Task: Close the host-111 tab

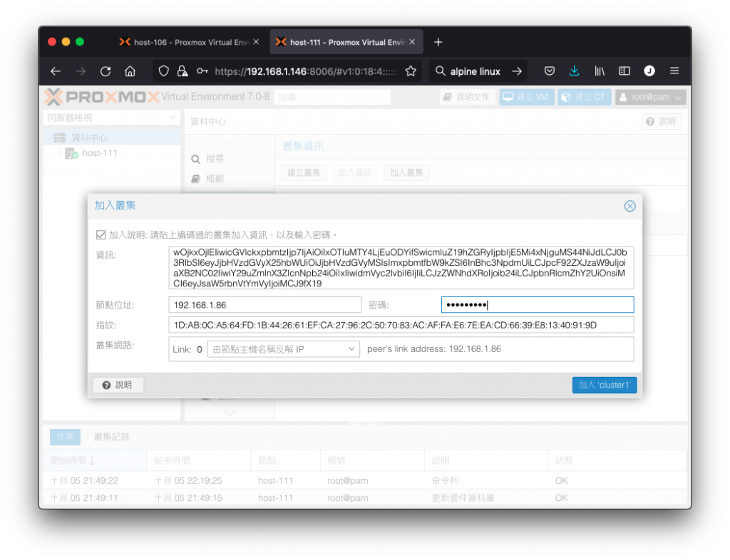Action: click(413, 42)
